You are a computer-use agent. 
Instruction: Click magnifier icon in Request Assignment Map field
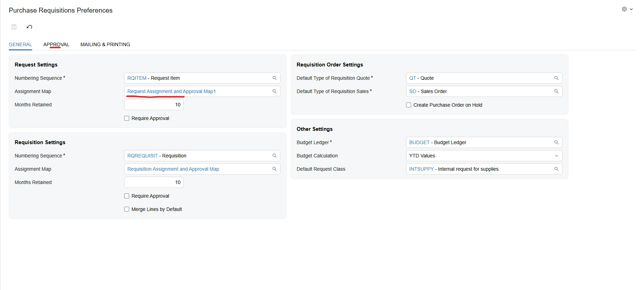(275, 91)
